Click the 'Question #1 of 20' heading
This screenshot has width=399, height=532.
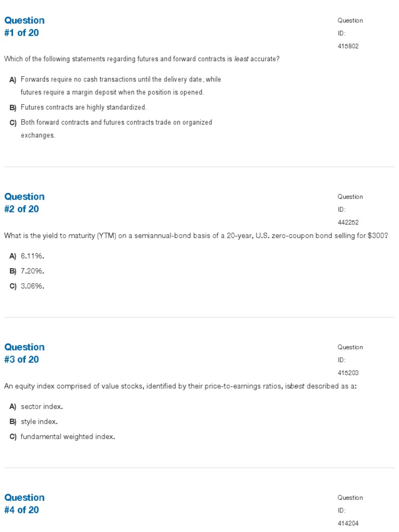pyautogui.click(x=24, y=26)
